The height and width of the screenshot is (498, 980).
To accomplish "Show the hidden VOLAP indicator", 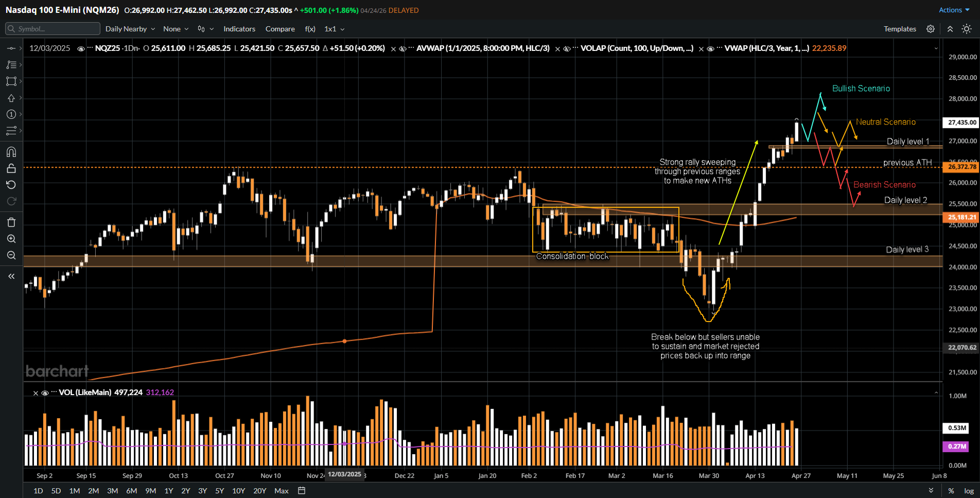I will (567, 49).
